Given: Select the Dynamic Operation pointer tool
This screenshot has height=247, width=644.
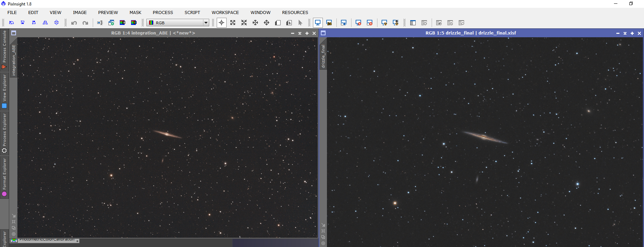Looking at the screenshot, I should pyautogui.click(x=300, y=23).
